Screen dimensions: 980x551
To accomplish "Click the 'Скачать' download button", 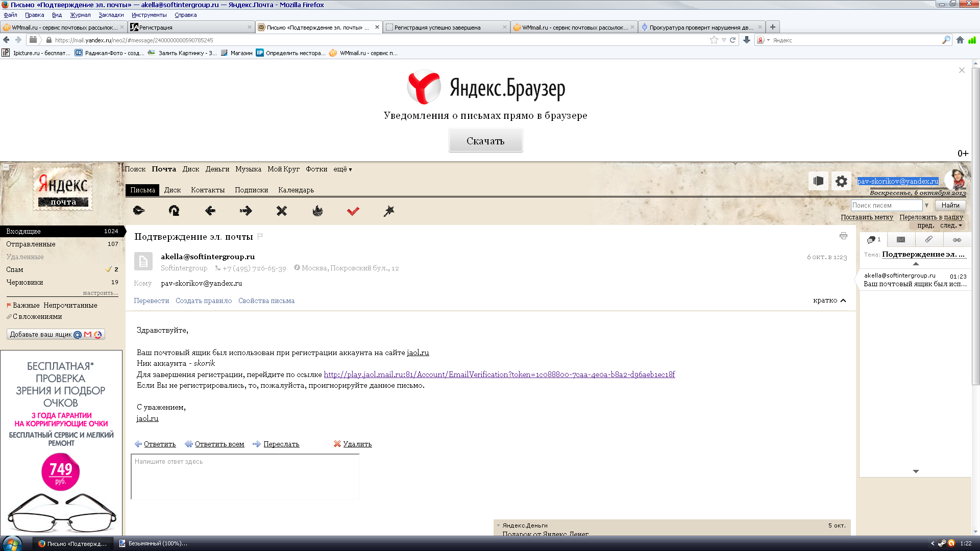I will [485, 140].
